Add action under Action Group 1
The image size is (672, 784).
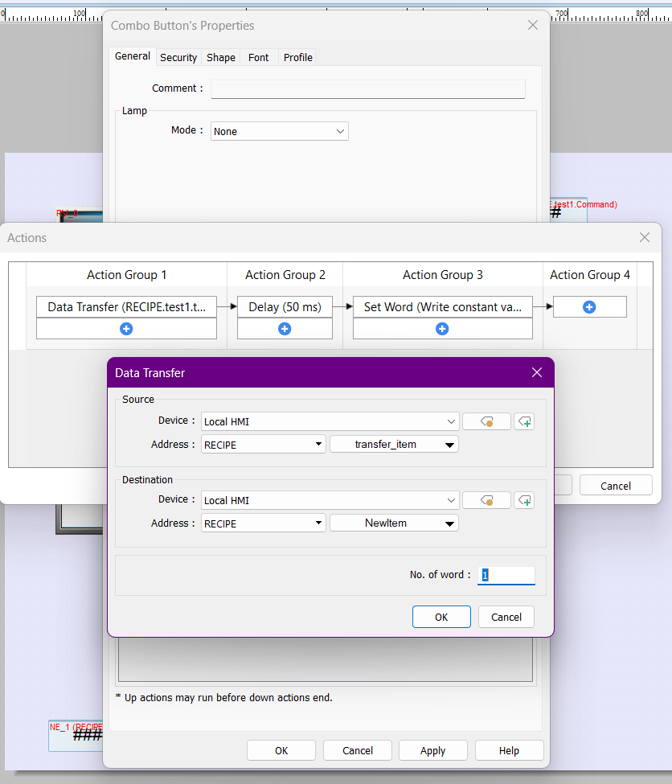tap(126, 329)
